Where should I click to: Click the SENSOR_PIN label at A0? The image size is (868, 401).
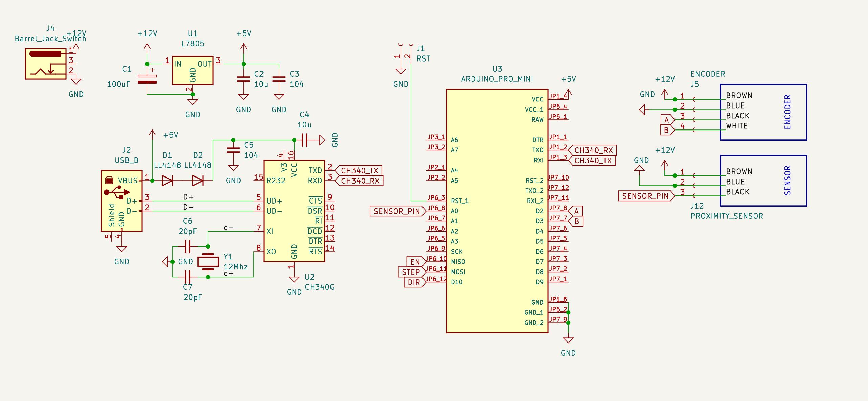[x=396, y=211]
